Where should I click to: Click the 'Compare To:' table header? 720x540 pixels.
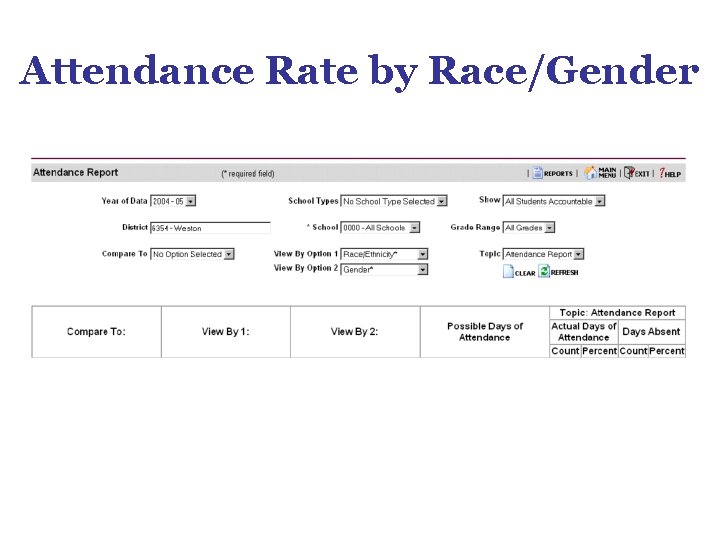(96, 332)
